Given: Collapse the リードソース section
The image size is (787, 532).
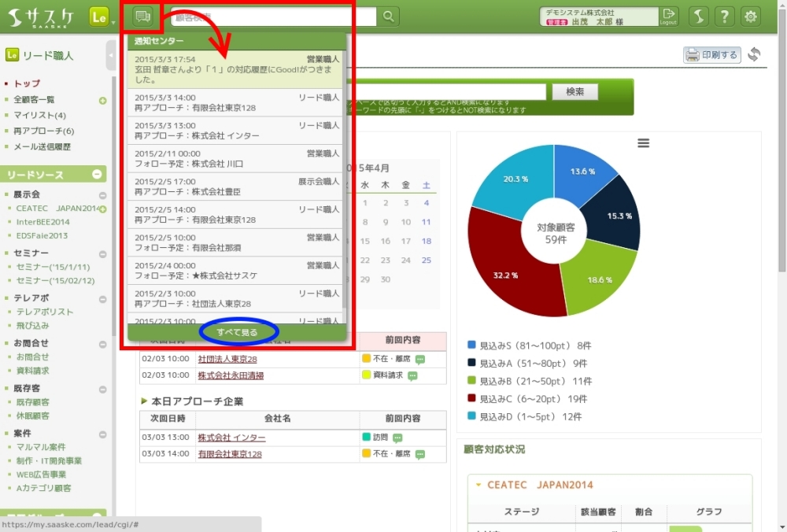Looking at the screenshot, I should 97,175.
